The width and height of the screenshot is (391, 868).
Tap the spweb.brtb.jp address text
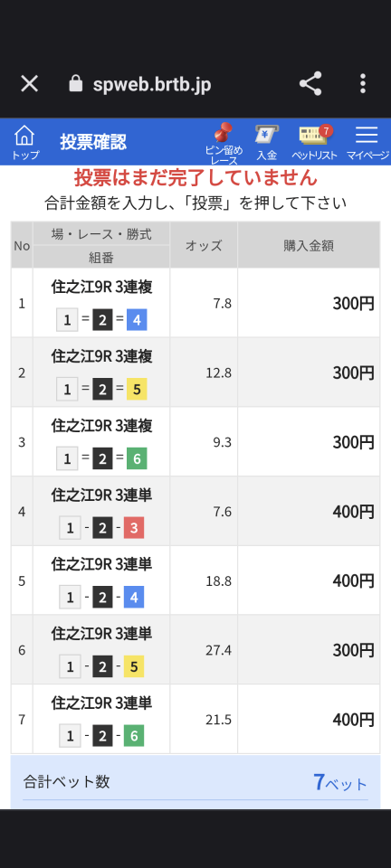(x=152, y=85)
